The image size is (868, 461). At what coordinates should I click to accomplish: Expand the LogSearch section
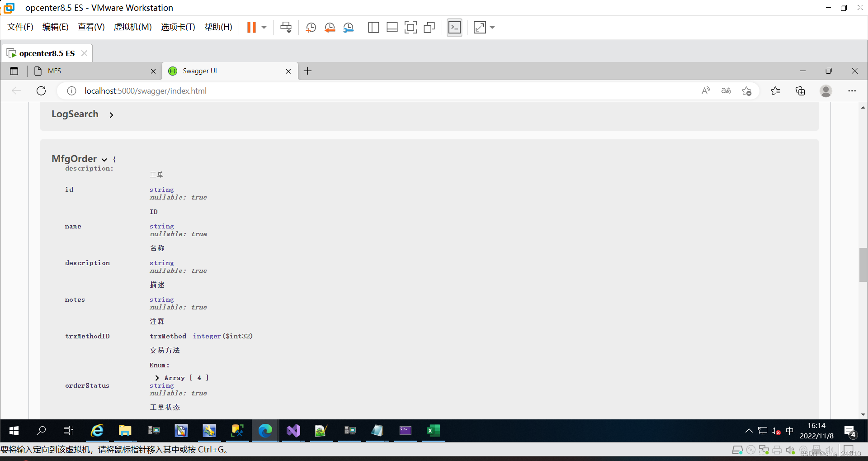point(111,114)
